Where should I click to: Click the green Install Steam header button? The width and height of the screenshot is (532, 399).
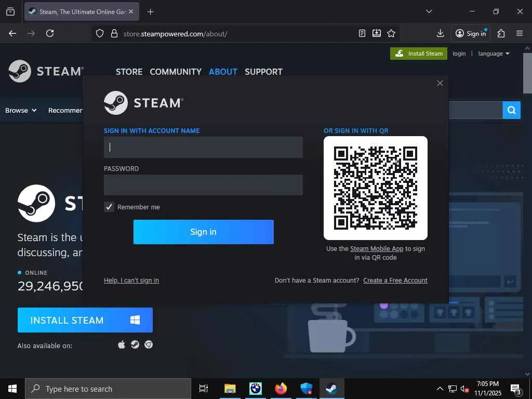(x=419, y=54)
